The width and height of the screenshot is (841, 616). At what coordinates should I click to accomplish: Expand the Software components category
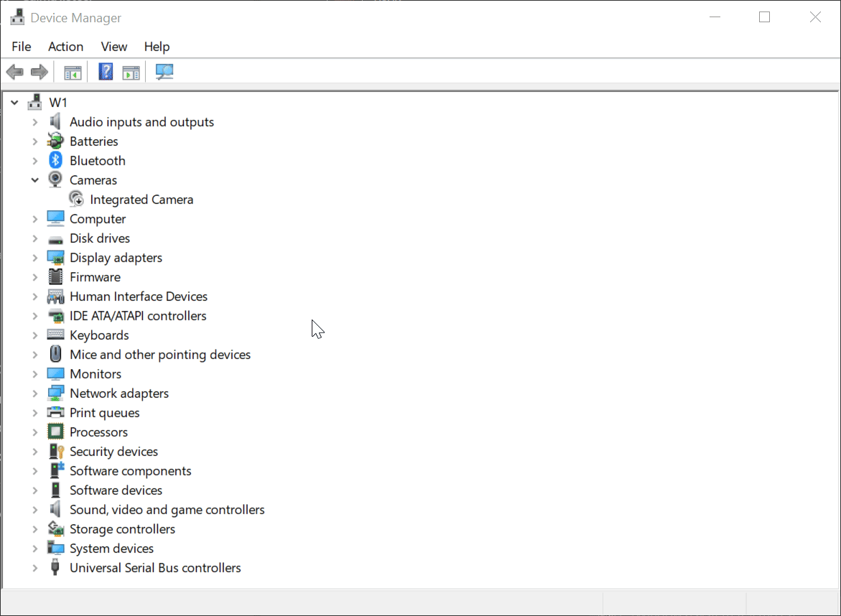click(35, 471)
